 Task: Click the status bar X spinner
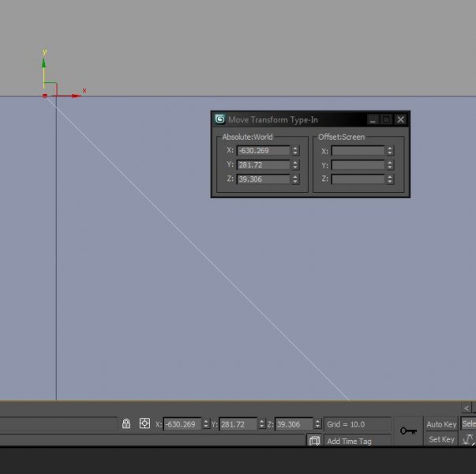[206, 424]
